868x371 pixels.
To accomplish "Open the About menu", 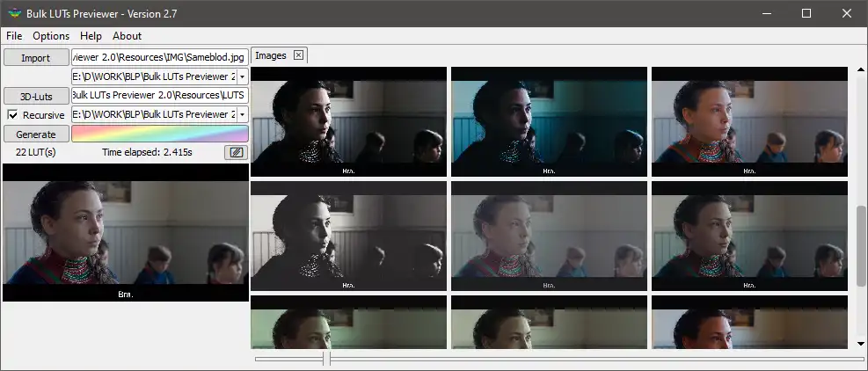I will pyautogui.click(x=128, y=36).
